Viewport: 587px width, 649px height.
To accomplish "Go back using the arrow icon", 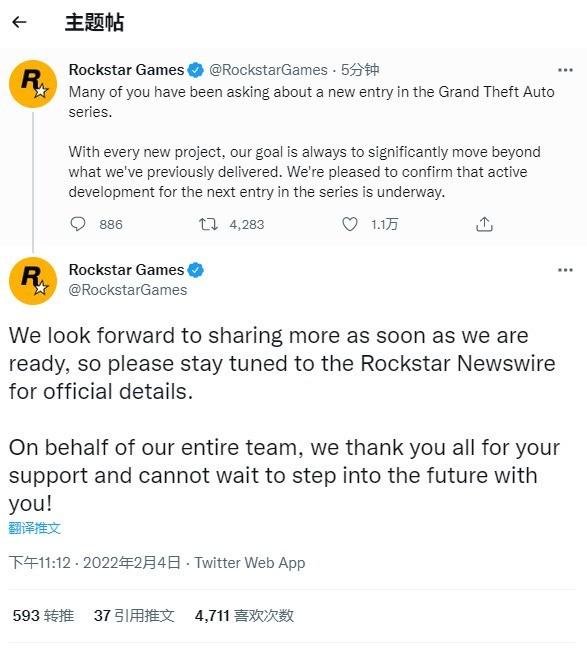I will point(19,22).
